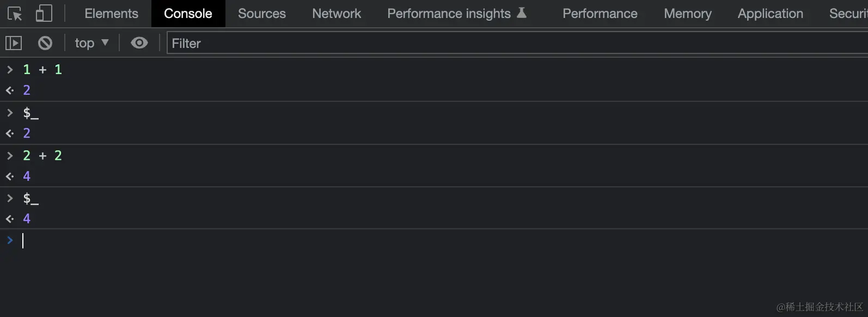This screenshot has width=868, height=317.
Task: Click the '1 + 1' console entry
Action: point(42,70)
